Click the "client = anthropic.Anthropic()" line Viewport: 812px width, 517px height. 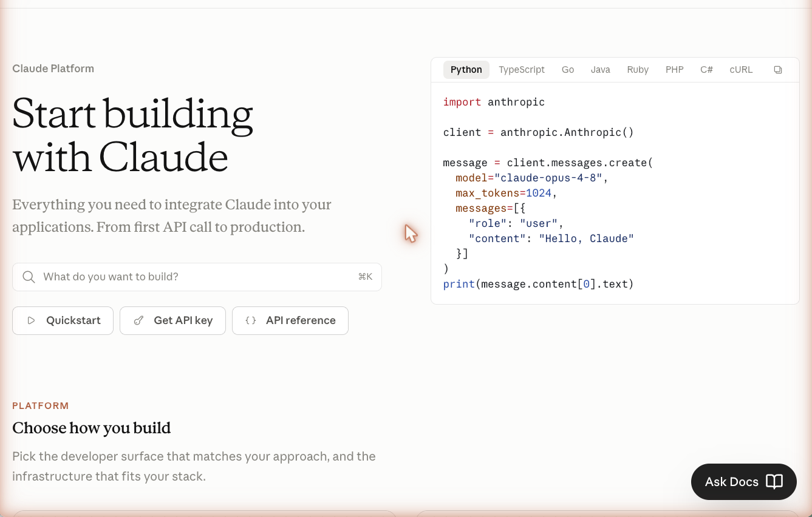click(x=539, y=132)
